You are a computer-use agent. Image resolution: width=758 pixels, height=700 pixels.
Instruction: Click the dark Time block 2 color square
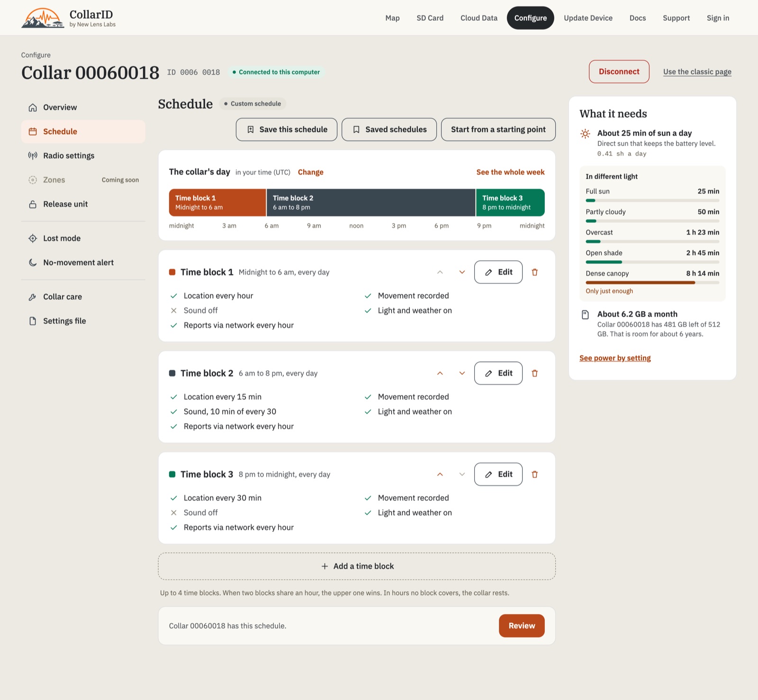(172, 373)
